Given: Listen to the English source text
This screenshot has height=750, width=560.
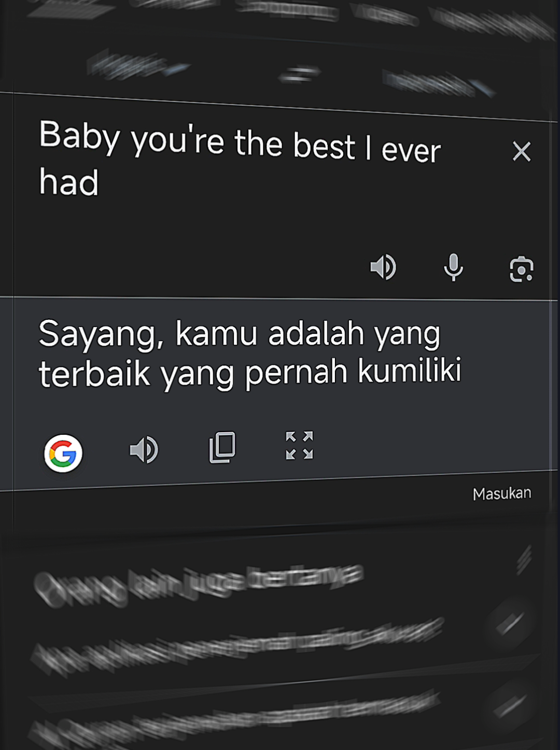Looking at the screenshot, I should tap(383, 267).
